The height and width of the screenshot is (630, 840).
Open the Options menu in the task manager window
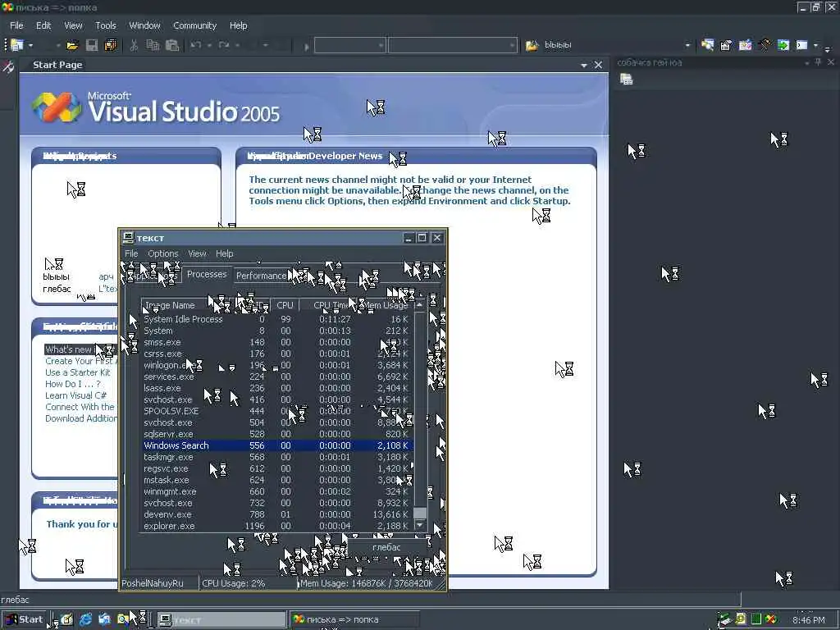[163, 253]
